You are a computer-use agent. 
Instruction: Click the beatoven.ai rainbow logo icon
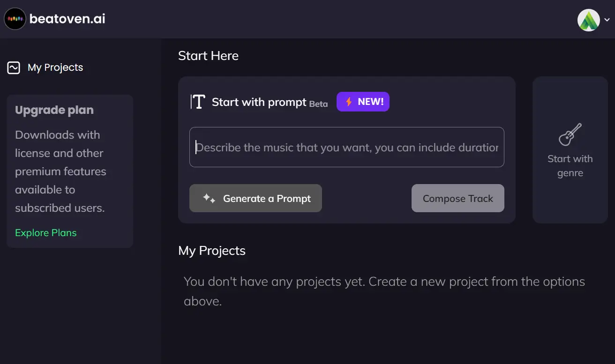[x=15, y=19]
